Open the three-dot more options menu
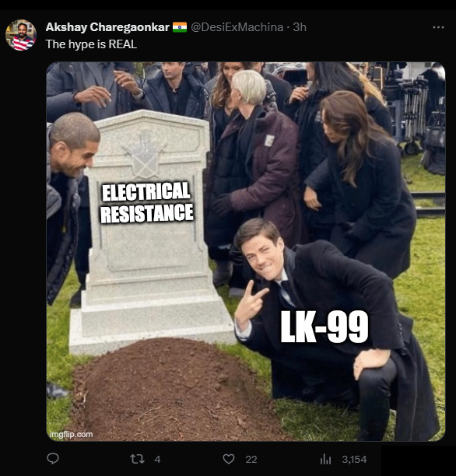This screenshot has height=476, width=456. point(438,27)
